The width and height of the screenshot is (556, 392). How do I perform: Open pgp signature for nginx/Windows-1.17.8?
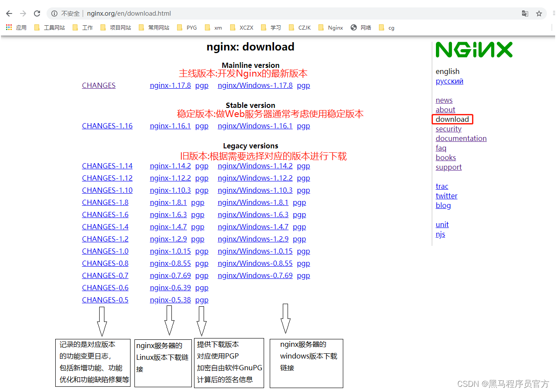tap(304, 85)
